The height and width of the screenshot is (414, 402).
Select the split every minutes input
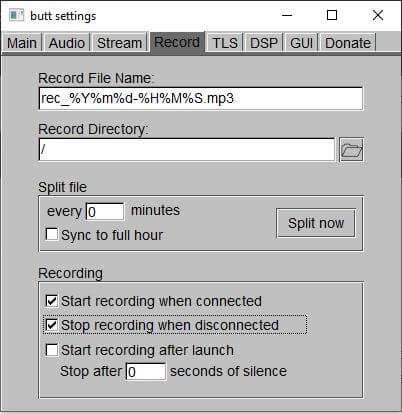[x=105, y=212]
